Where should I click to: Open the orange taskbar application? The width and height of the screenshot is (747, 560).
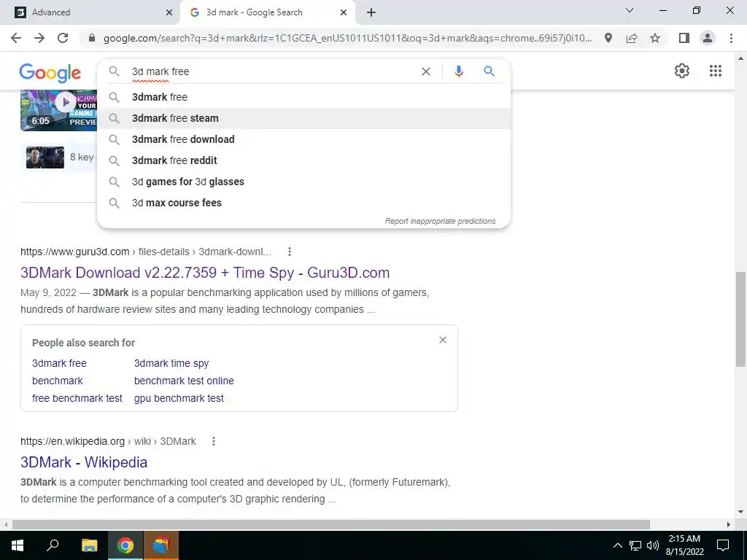click(161, 545)
